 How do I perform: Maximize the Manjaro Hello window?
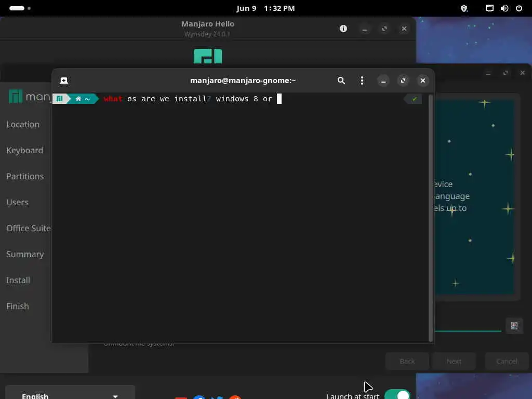click(x=384, y=29)
